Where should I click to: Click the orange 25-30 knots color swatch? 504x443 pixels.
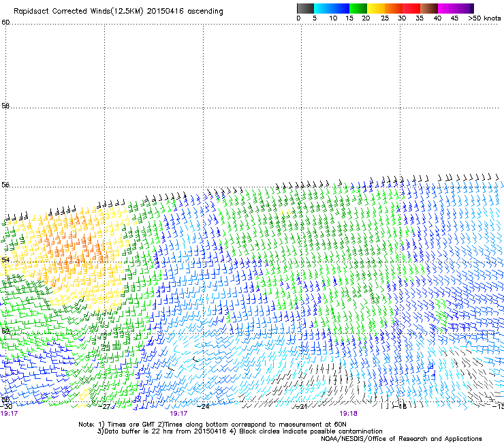pyautogui.click(x=394, y=8)
